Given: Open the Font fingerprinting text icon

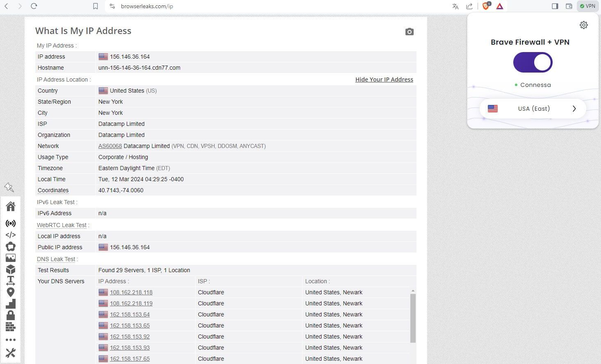Looking at the screenshot, I should pos(11,281).
